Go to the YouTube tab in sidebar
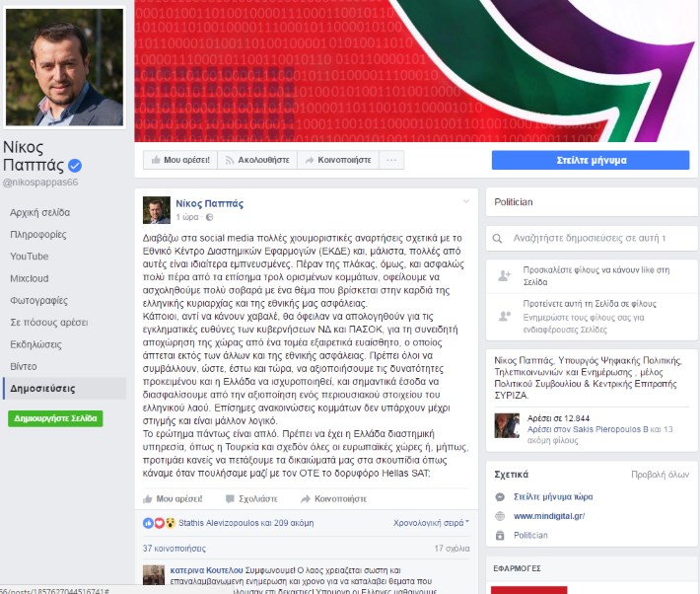This screenshot has height=594, width=700. click(29, 257)
